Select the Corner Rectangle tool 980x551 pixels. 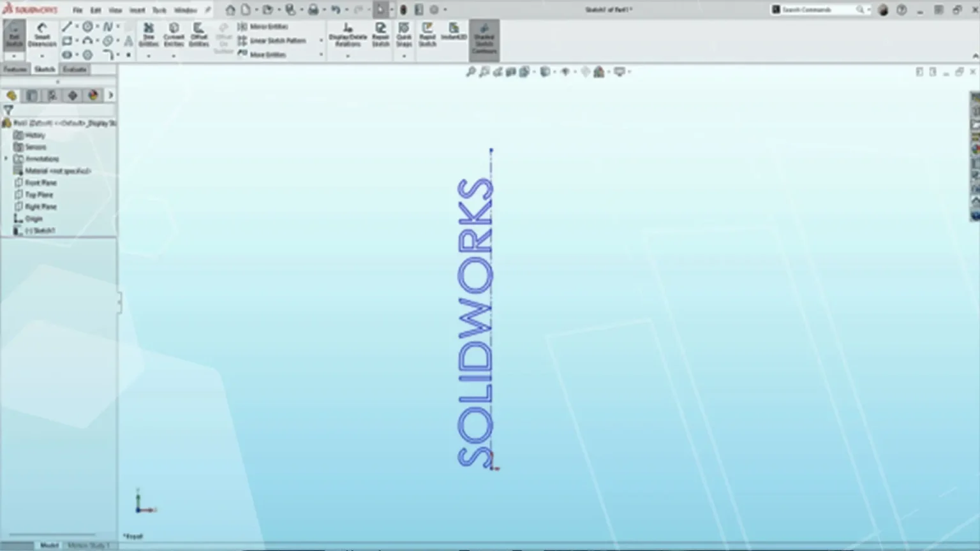[x=66, y=41]
